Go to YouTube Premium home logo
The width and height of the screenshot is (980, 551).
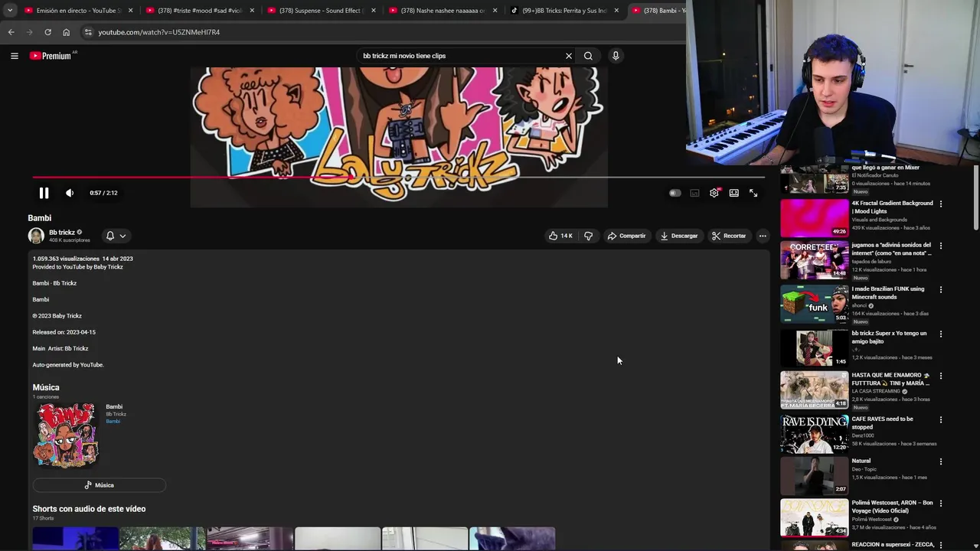(51, 56)
